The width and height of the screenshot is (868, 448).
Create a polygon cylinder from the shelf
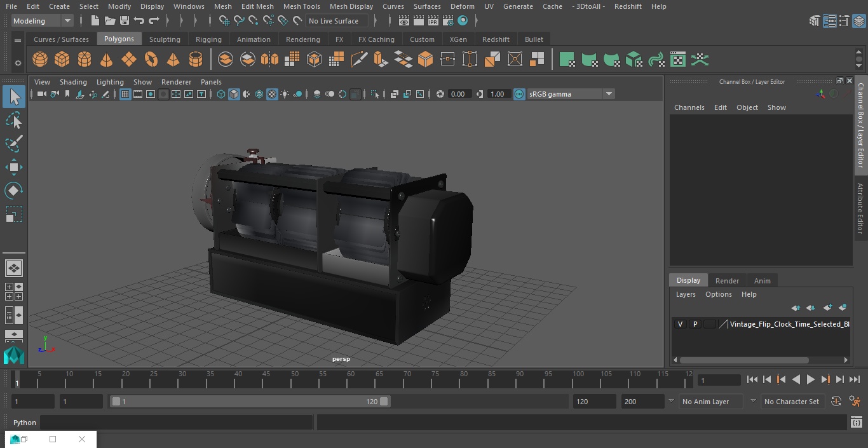tap(85, 60)
